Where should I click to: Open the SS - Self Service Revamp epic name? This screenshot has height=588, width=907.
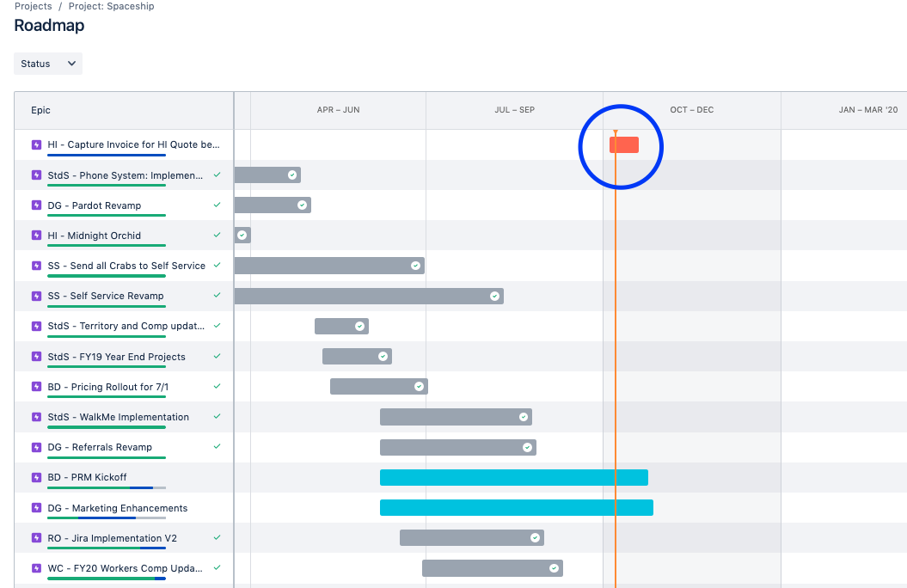105,296
